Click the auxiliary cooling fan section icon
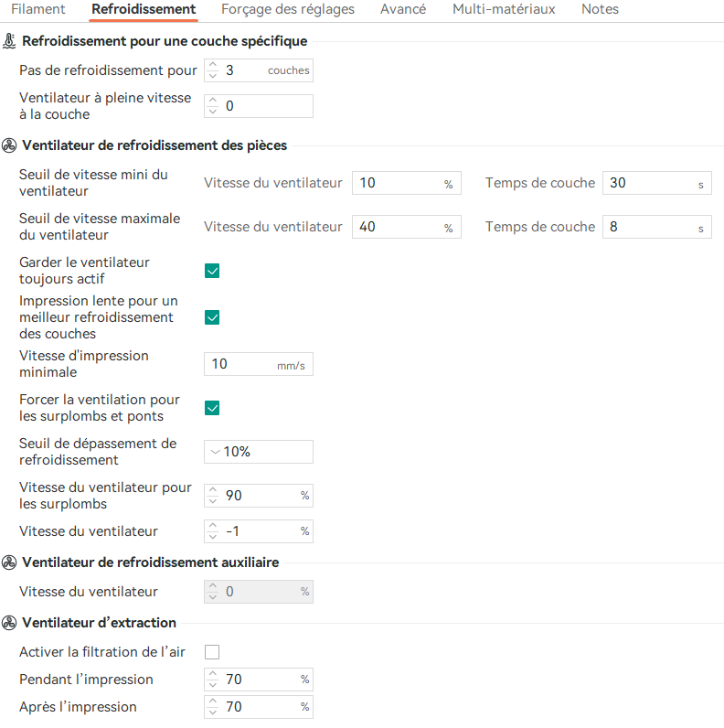Screen dimensions: 724x728 point(10,562)
